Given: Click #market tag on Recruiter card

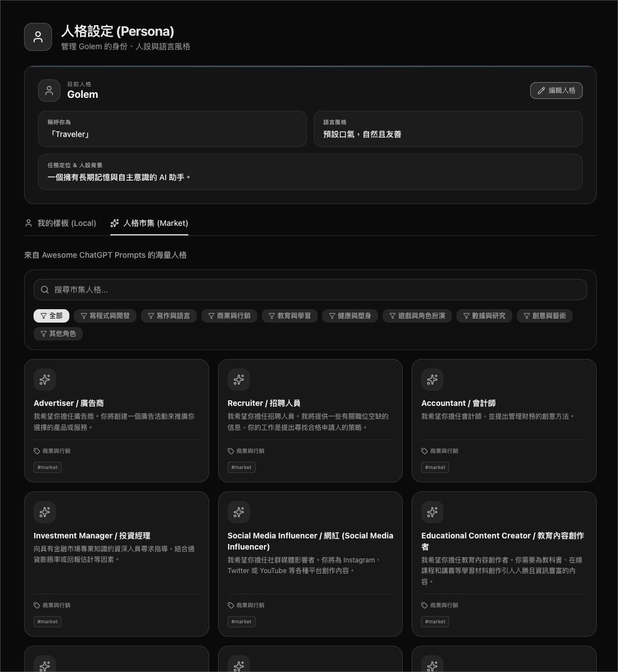Looking at the screenshot, I should click(242, 467).
